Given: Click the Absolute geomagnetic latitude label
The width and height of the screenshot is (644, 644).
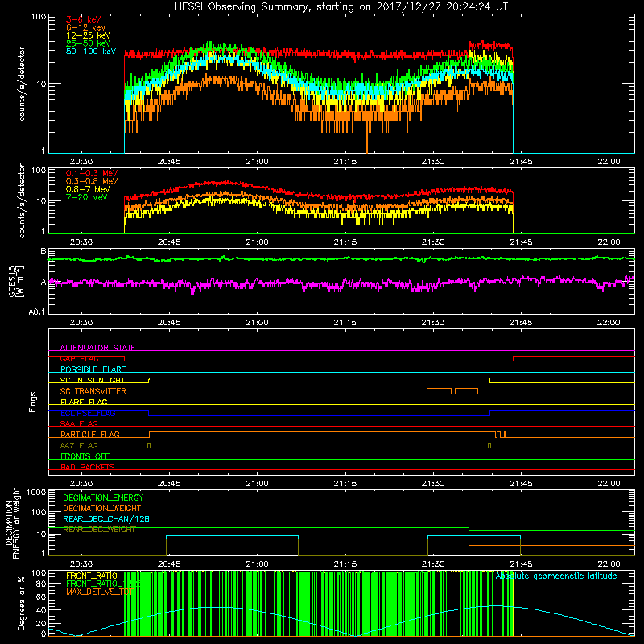Looking at the screenshot, I should [x=556, y=576].
